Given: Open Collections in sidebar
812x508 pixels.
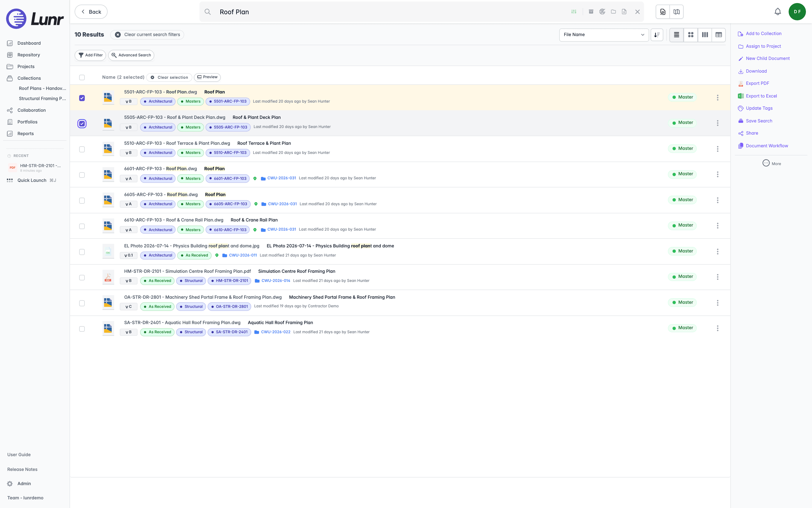Looking at the screenshot, I should coord(29,78).
